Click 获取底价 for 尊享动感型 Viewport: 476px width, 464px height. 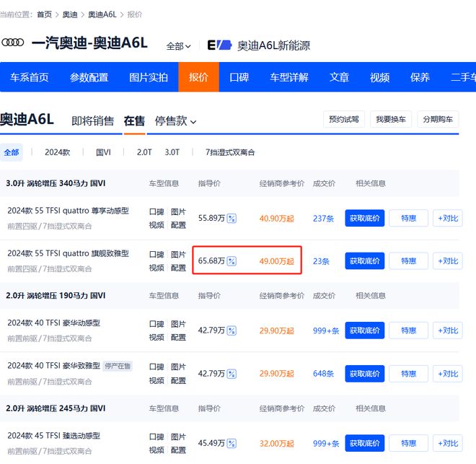(x=365, y=218)
